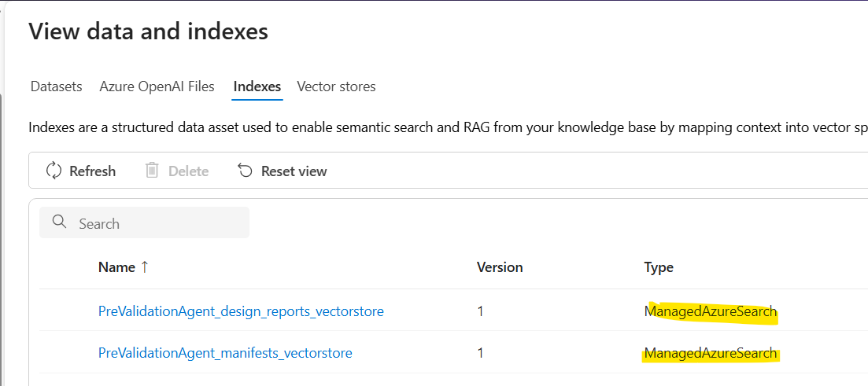Image resolution: width=868 pixels, height=386 pixels.
Task: Click the Indexes description paragraph text
Action: 448,128
